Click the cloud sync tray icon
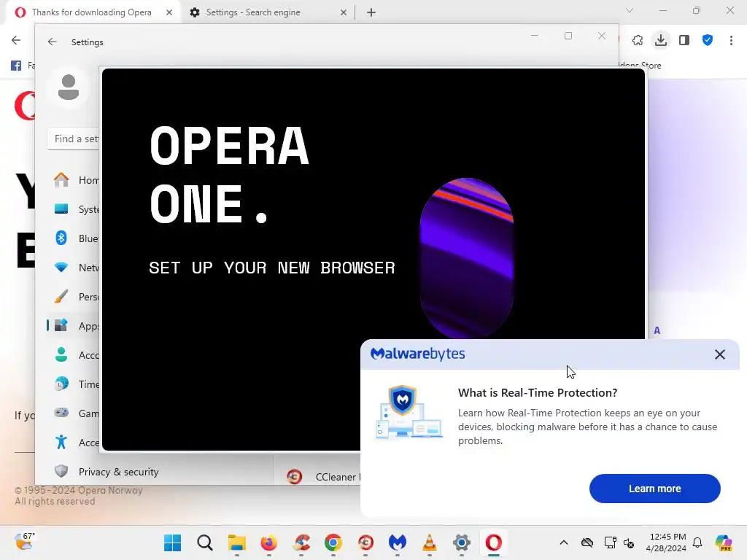The image size is (747, 560). [587, 542]
